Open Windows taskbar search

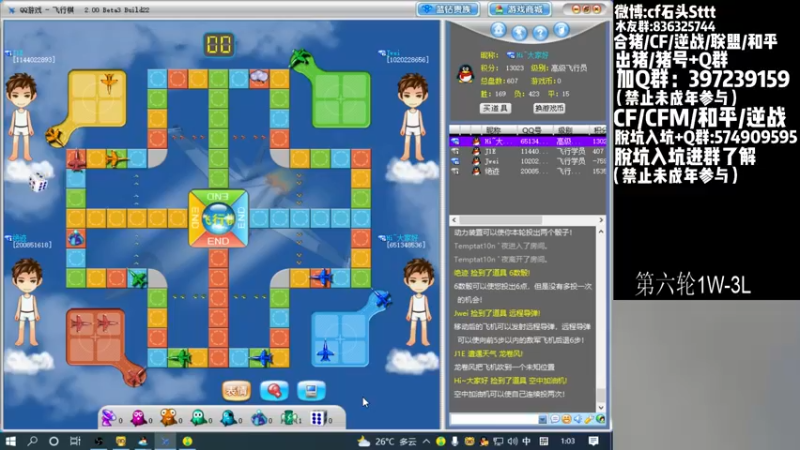coord(32,441)
